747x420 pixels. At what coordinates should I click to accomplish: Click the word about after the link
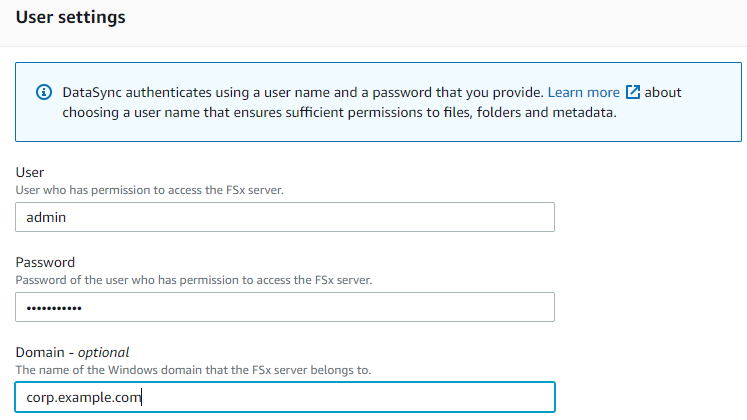pyautogui.click(x=663, y=92)
